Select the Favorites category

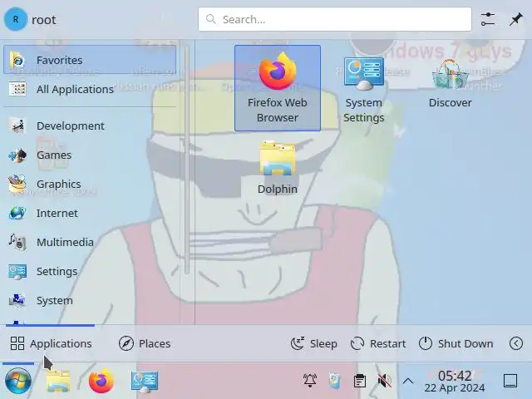[90, 60]
